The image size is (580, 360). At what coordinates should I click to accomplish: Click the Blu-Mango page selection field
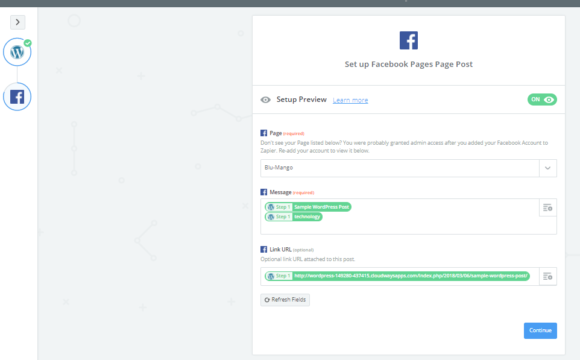[x=400, y=168]
